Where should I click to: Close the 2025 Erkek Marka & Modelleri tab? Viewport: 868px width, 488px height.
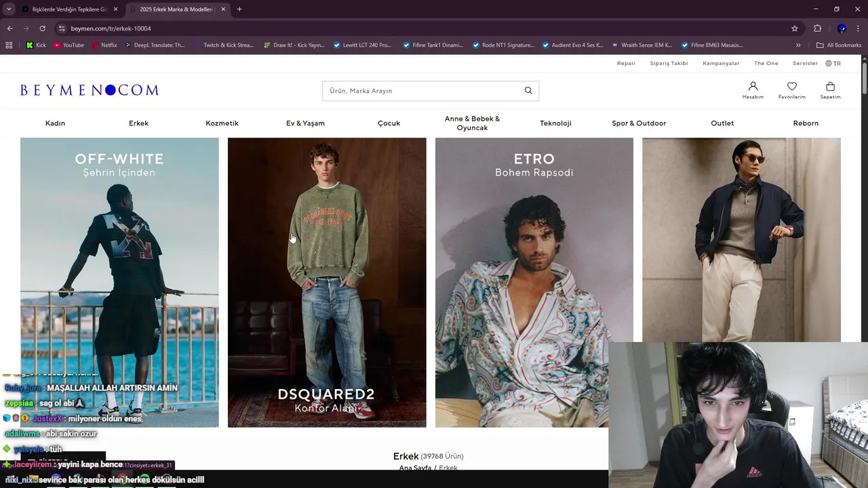(x=223, y=9)
